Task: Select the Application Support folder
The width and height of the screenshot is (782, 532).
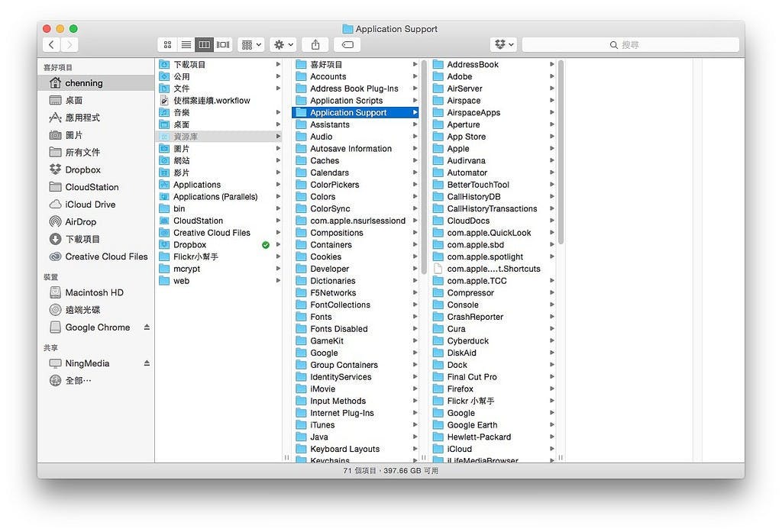Action: [x=355, y=113]
